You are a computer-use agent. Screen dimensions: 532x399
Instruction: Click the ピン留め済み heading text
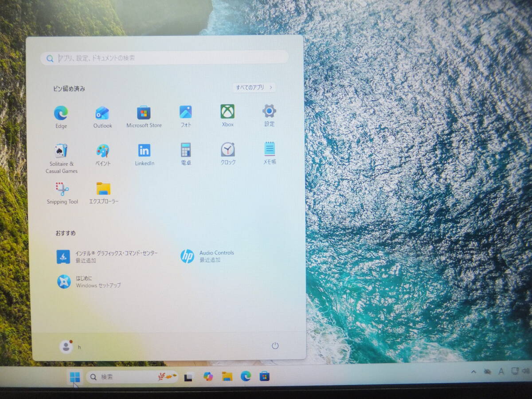click(69, 89)
